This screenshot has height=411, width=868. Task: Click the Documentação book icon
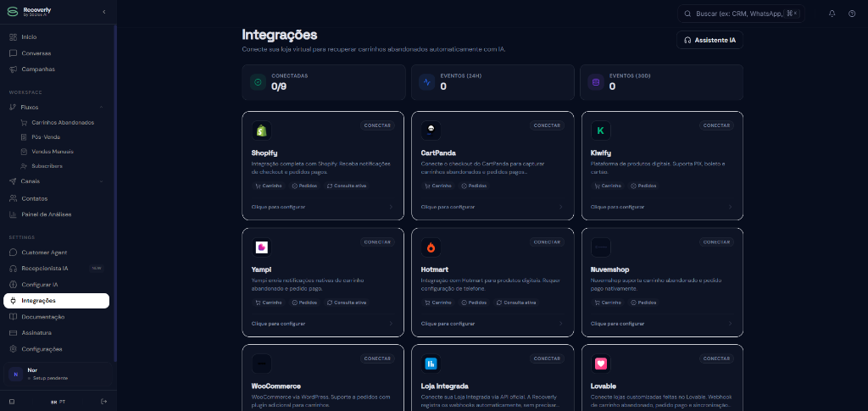click(x=14, y=316)
